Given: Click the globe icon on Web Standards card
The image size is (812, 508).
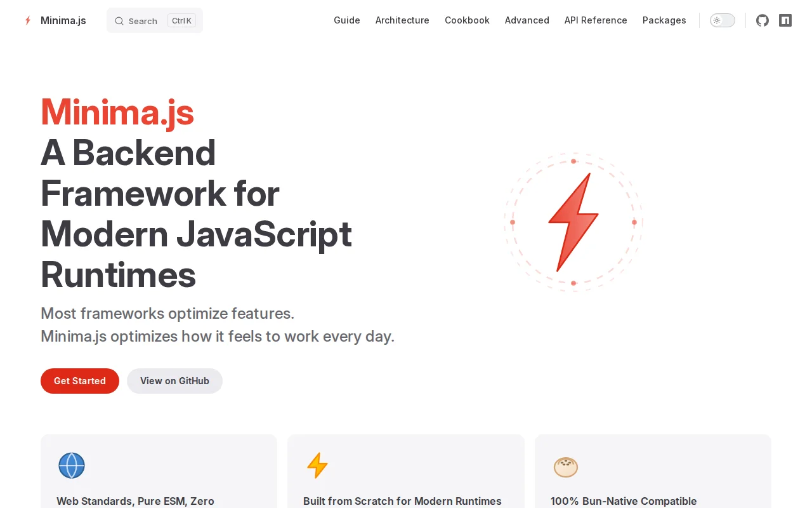Looking at the screenshot, I should click(72, 465).
